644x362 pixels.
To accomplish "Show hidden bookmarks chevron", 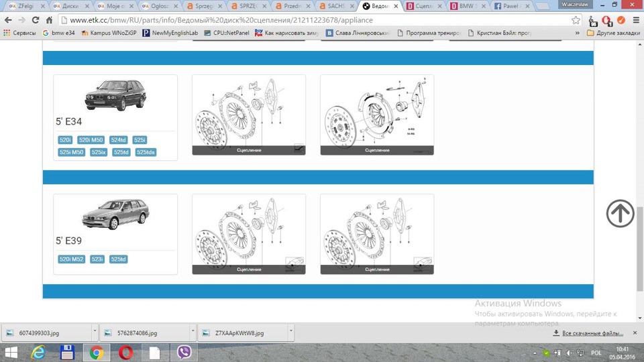I will pyautogui.click(x=577, y=33).
